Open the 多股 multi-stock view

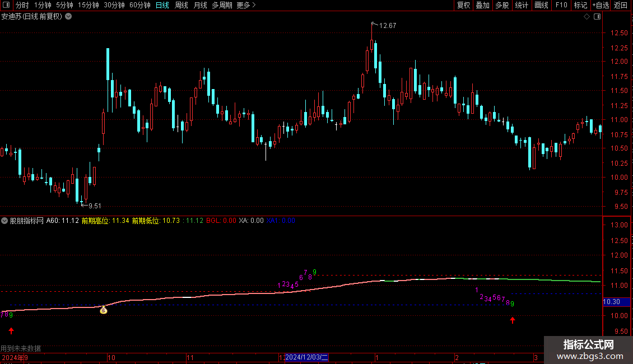tap(502, 5)
